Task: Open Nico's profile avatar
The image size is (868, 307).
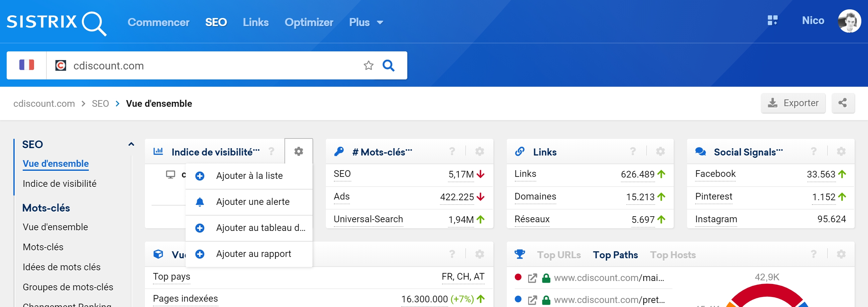Action: [849, 21]
